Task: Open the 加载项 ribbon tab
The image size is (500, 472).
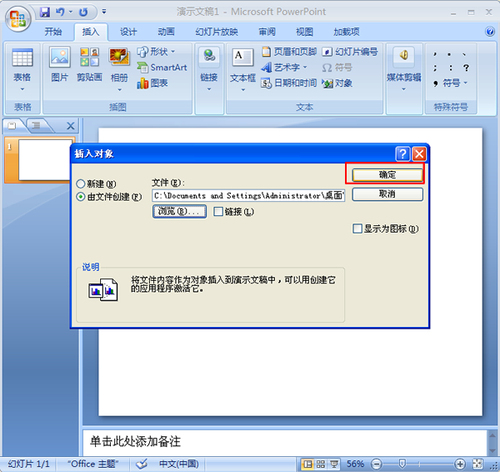Action: [346, 32]
